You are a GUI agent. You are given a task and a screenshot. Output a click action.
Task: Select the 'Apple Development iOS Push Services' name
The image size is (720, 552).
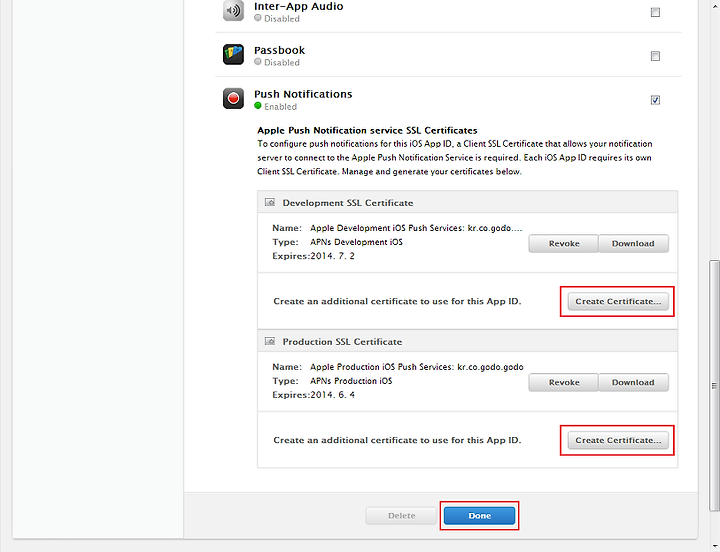(x=416, y=228)
